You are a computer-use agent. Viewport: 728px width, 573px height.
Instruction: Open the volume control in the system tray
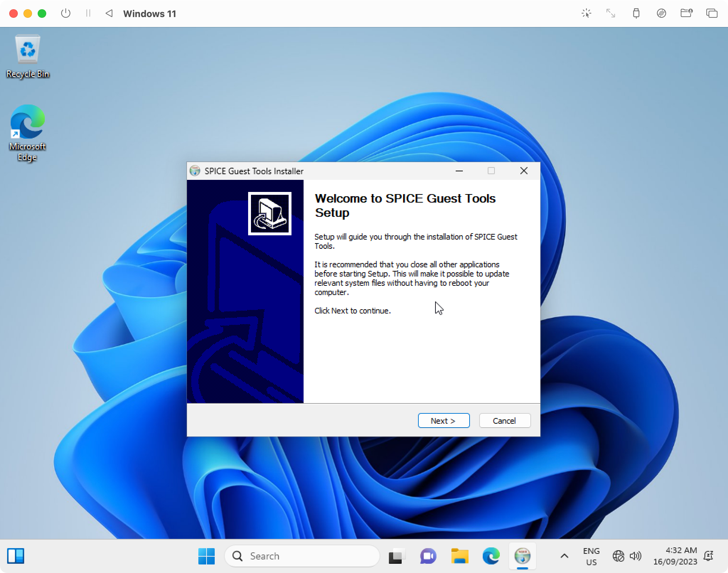(x=636, y=556)
